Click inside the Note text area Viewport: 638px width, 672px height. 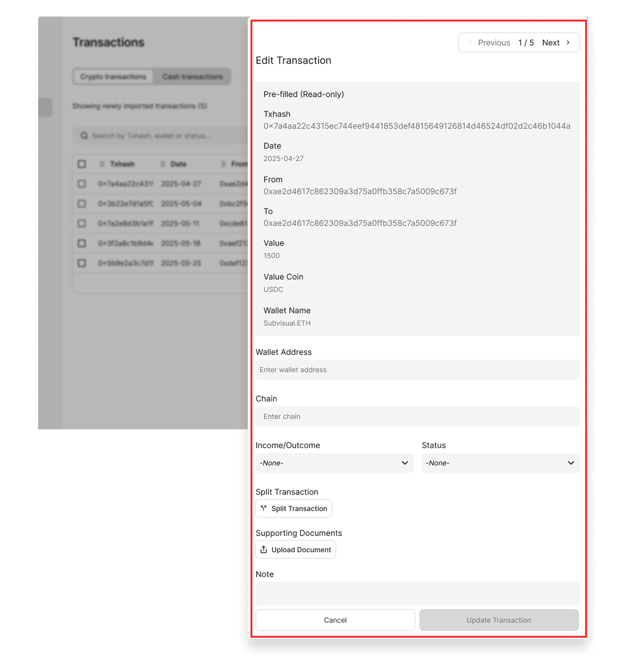pos(417,593)
